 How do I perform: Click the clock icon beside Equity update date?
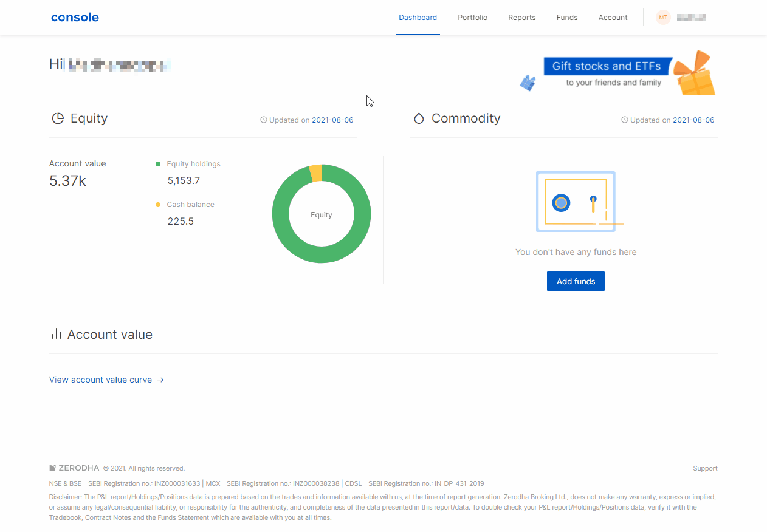tap(264, 120)
